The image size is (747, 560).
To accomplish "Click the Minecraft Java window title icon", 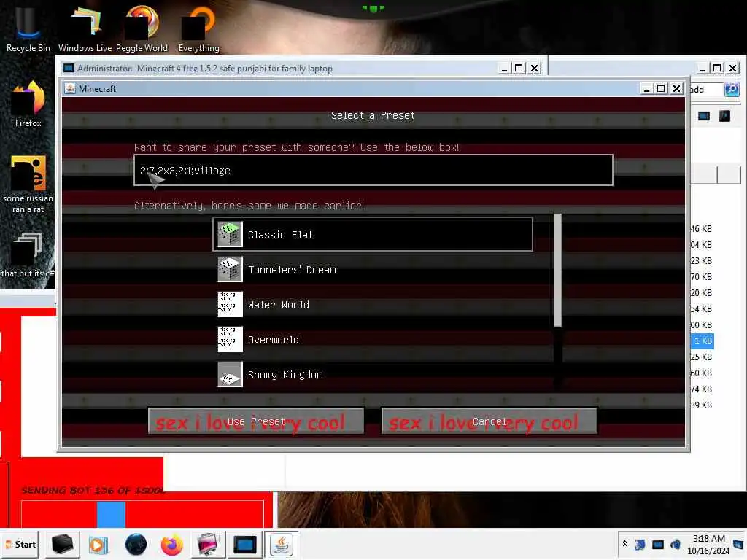I will point(70,88).
